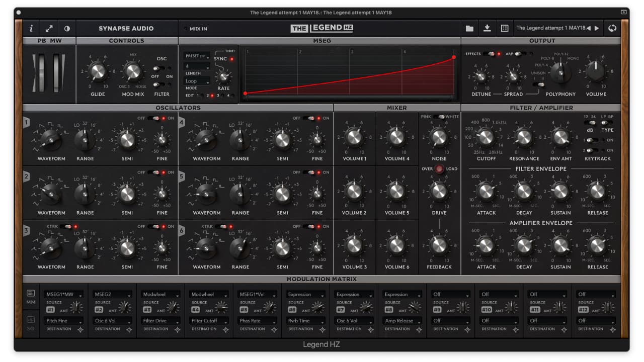Click the resize window arrows icon
Screen dimensions: 644x362
[x=49, y=29]
